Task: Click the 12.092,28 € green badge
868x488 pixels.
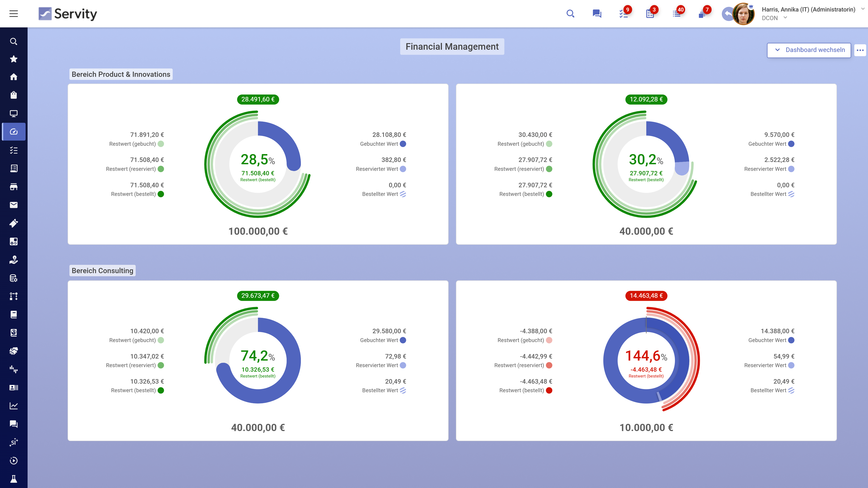Action: point(646,99)
